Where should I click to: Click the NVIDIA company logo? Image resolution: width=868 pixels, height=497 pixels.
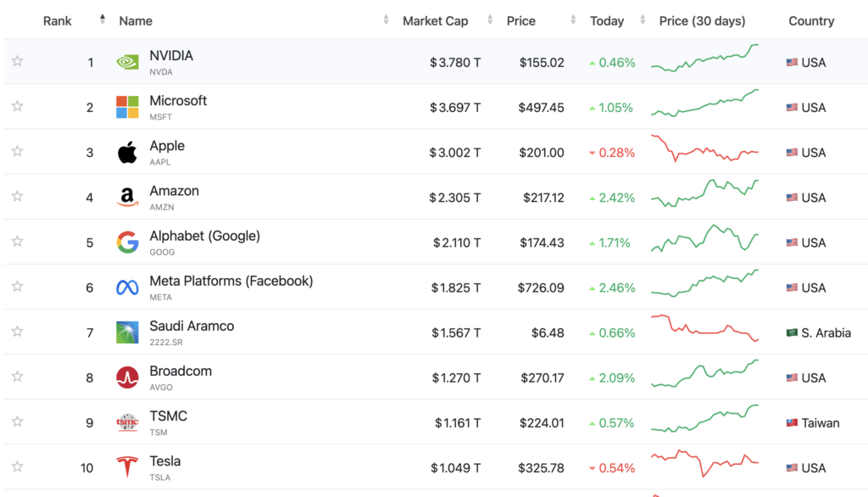point(126,61)
